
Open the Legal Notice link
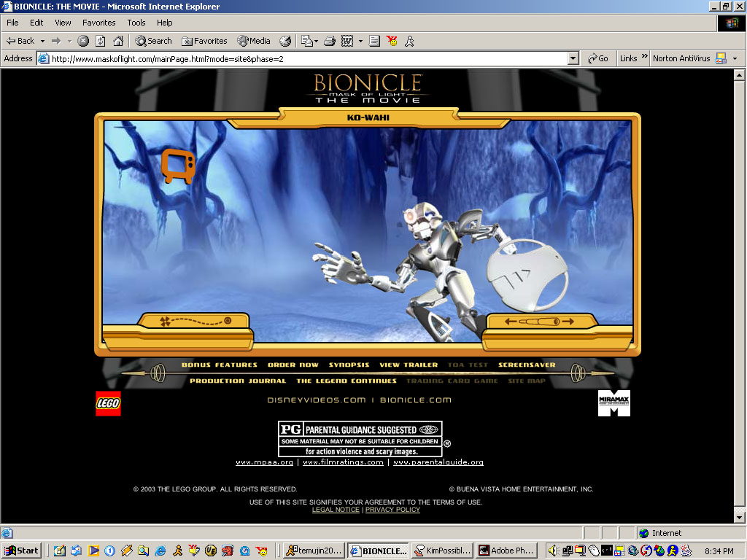(x=336, y=510)
